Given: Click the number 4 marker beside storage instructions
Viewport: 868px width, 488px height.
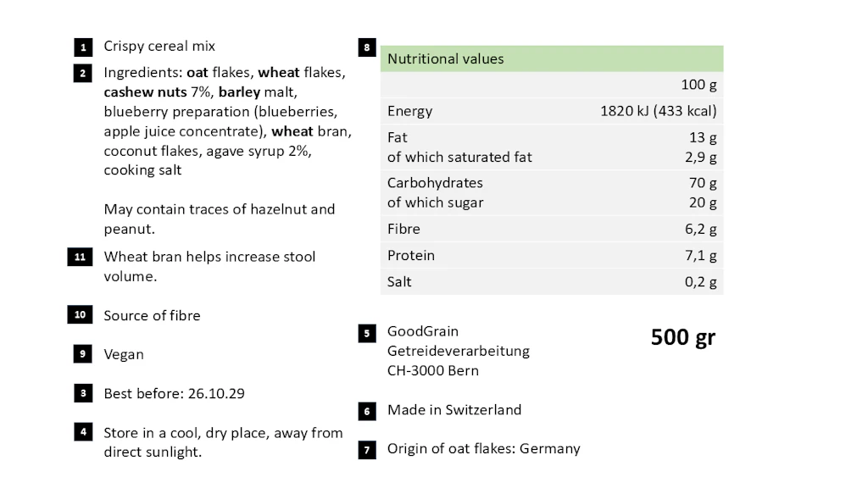Looking at the screenshot, I should pos(83,431).
